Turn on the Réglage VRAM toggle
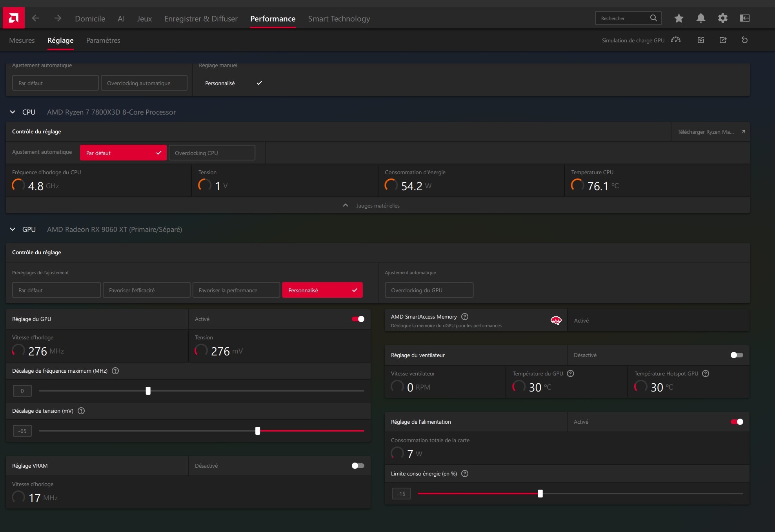This screenshot has height=532, width=775. (x=358, y=466)
